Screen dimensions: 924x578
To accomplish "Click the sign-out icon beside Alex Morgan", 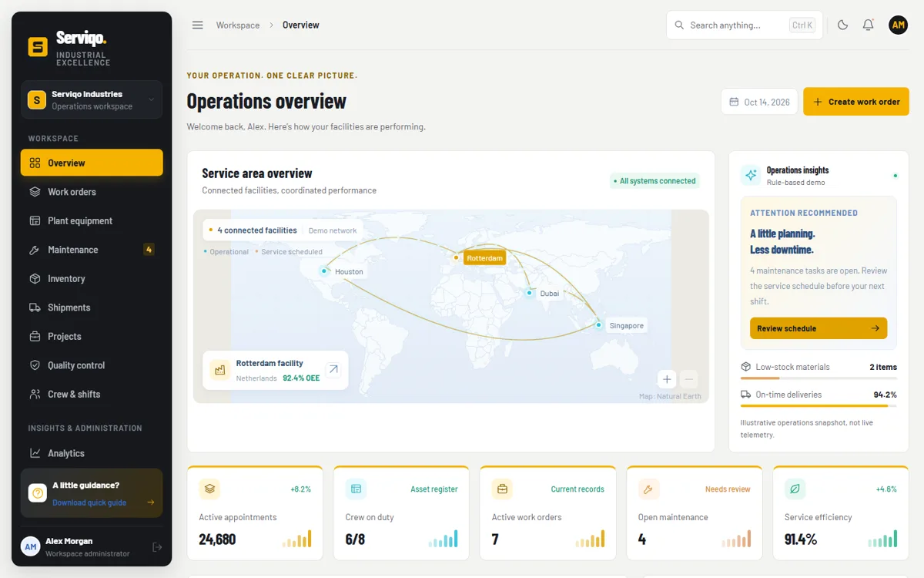I will pyautogui.click(x=157, y=546).
